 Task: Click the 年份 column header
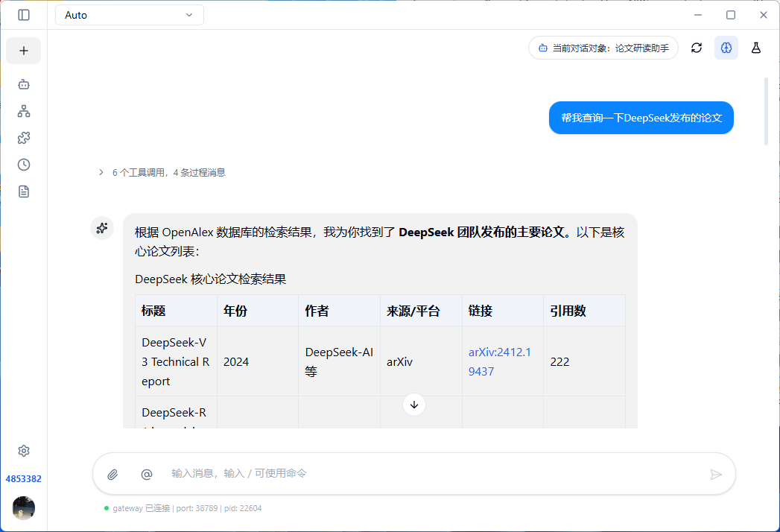(258, 311)
